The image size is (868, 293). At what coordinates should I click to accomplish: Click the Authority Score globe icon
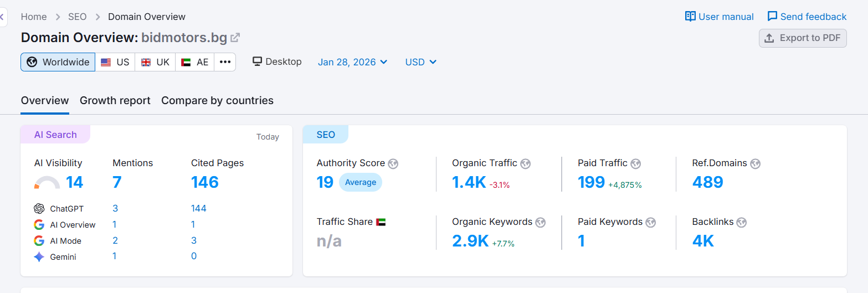click(393, 163)
